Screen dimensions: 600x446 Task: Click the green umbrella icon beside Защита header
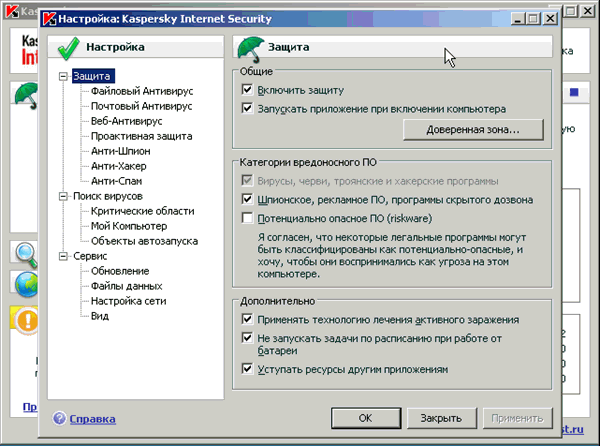point(250,49)
